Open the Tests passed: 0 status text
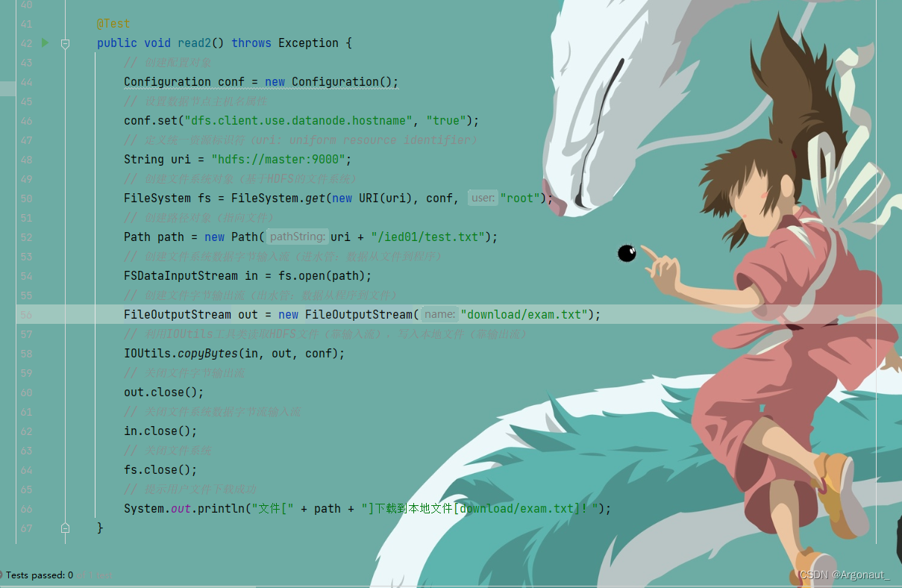 (40, 575)
